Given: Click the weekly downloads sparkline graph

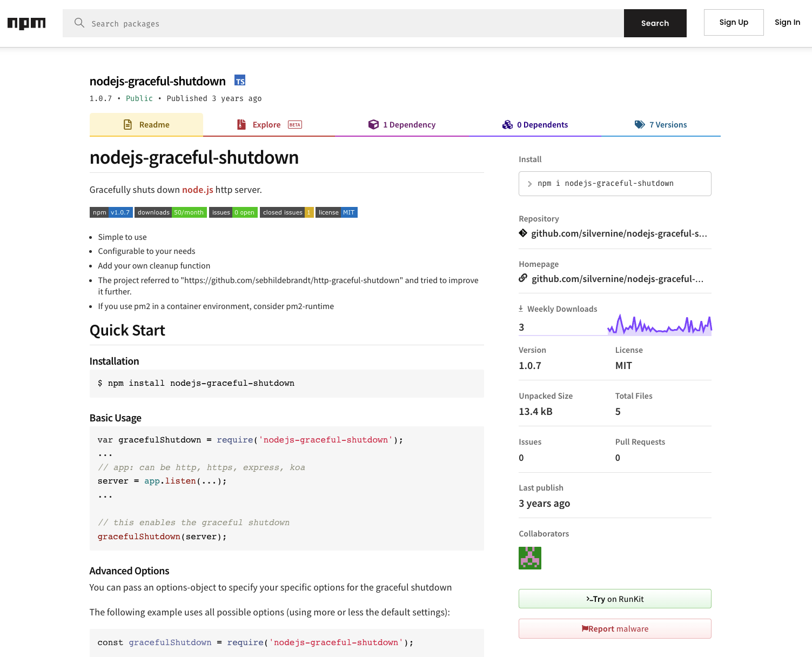Looking at the screenshot, I should tap(659, 324).
